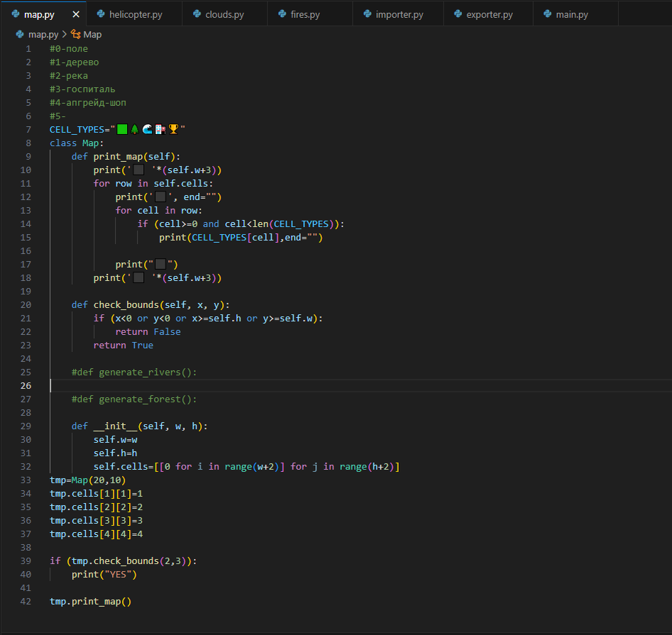Click the black square on line 12
This screenshot has height=635, width=672.
[x=160, y=197]
